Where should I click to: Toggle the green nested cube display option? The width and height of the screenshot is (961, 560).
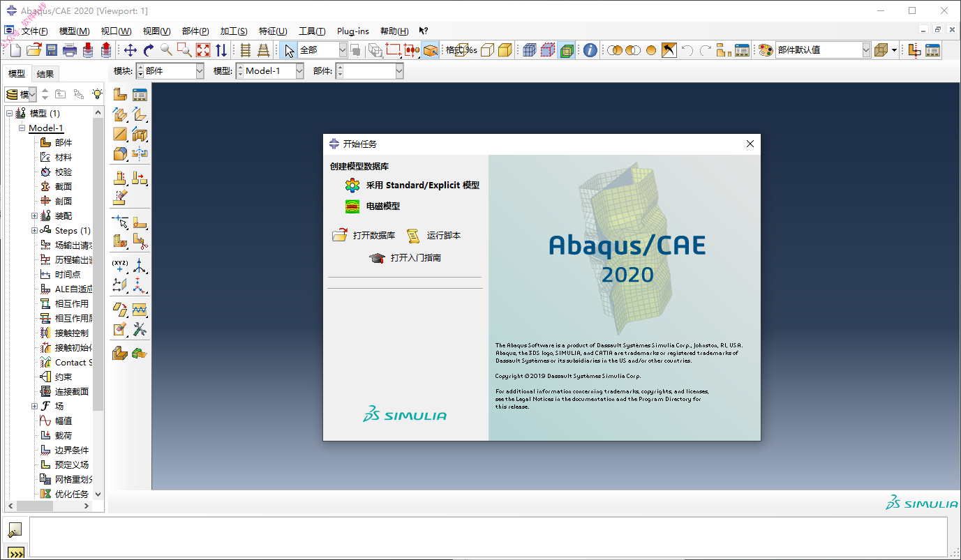coord(566,50)
